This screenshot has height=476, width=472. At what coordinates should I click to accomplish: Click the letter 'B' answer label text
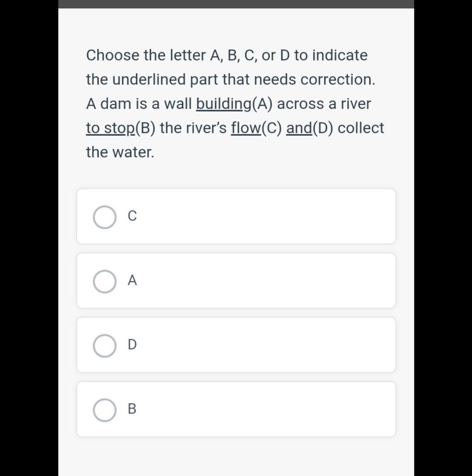tap(132, 409)
